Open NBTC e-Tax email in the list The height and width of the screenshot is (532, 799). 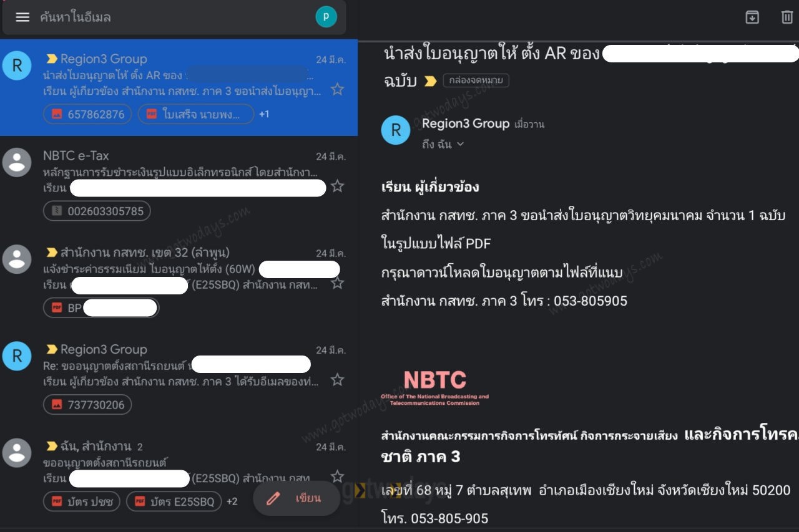(179, 185)
